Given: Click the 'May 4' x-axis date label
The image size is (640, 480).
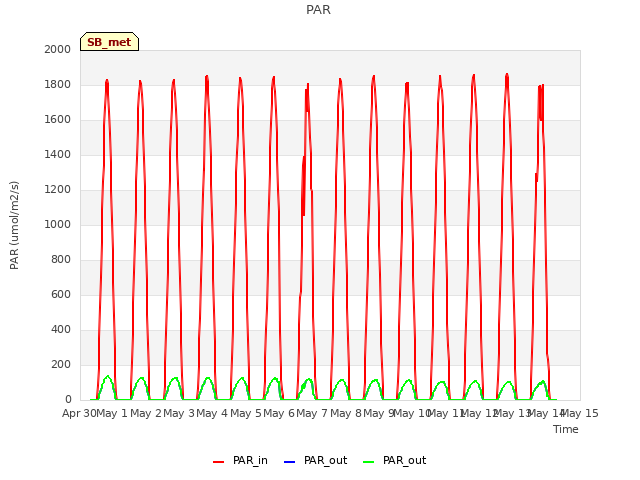Looking at the screenshot, I should (x=212, y=413).
